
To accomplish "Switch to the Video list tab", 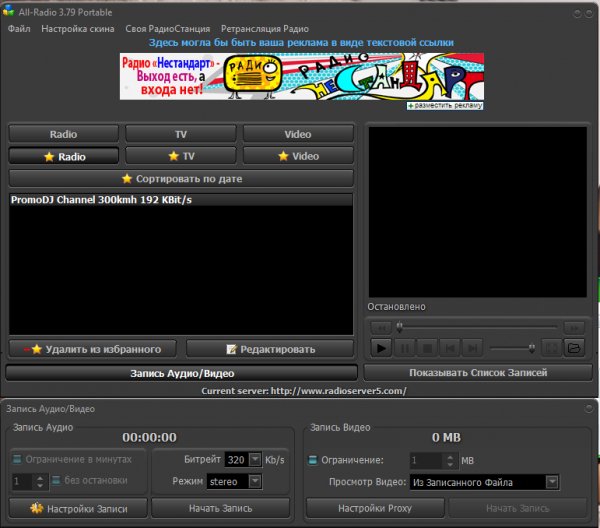I will click(x=298, y=134).
